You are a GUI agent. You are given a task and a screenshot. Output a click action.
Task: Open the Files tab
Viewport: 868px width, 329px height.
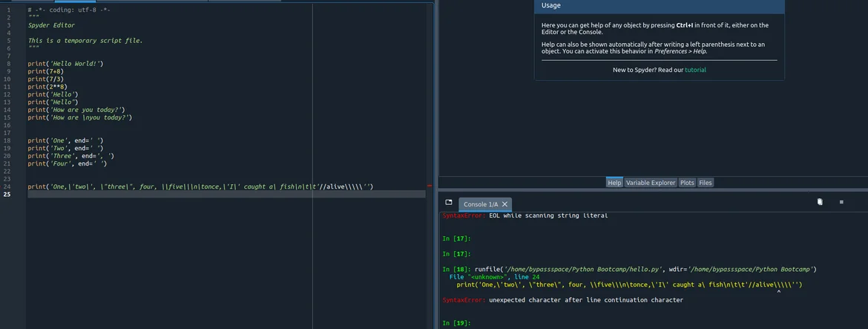(705, 183)
